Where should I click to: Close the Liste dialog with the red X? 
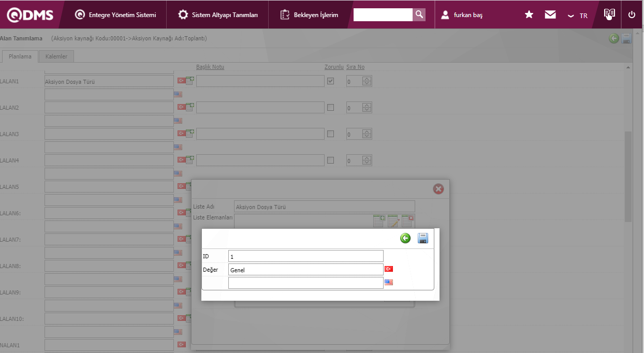(438, 189)
